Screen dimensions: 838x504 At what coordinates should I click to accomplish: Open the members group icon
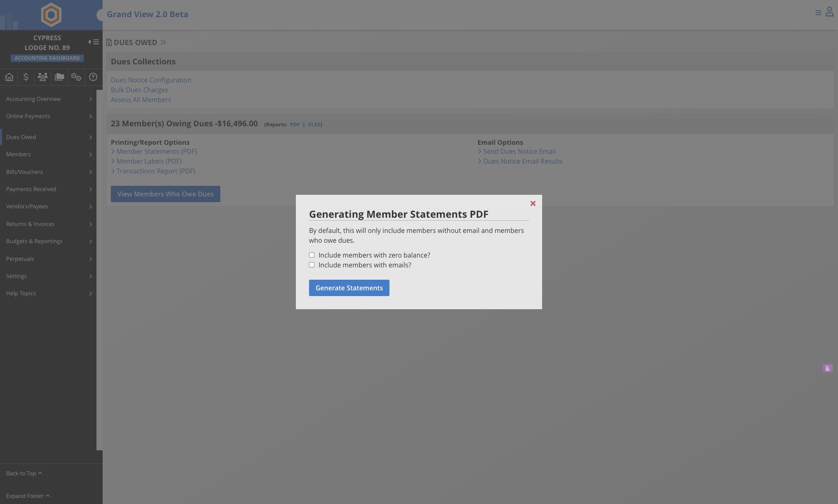tap(43, 77)
